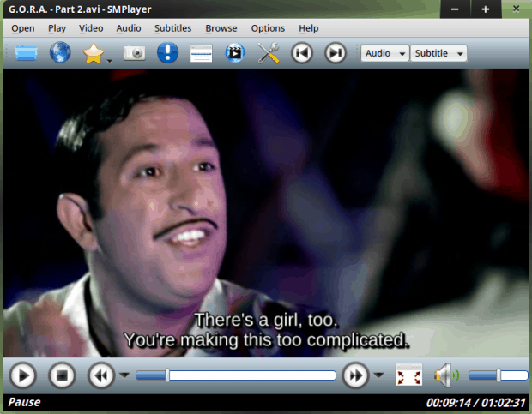
Task: Show file information via blue info icon
Action: coord(168,53)
